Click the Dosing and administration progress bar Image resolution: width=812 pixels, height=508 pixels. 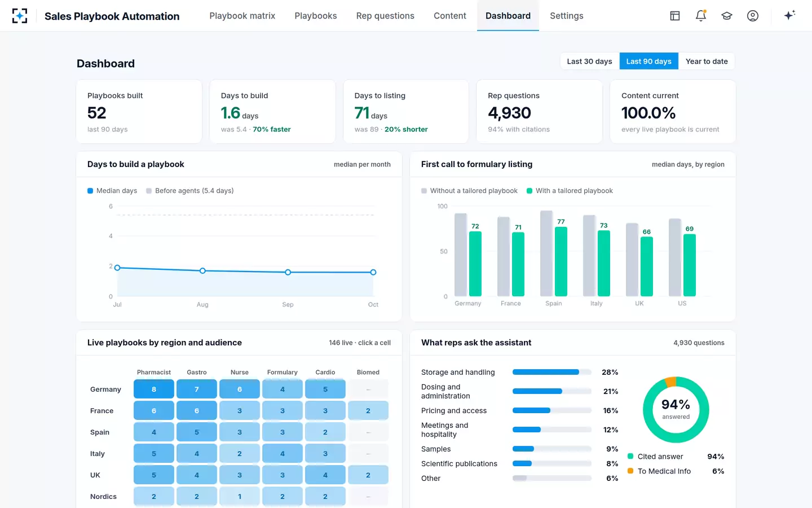click(x=552, y=391)
